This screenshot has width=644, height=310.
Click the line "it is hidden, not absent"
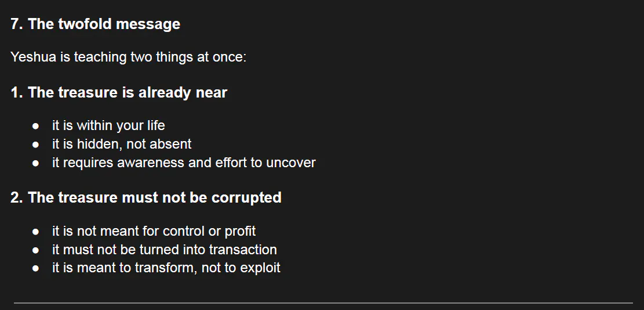click(122, 144)
